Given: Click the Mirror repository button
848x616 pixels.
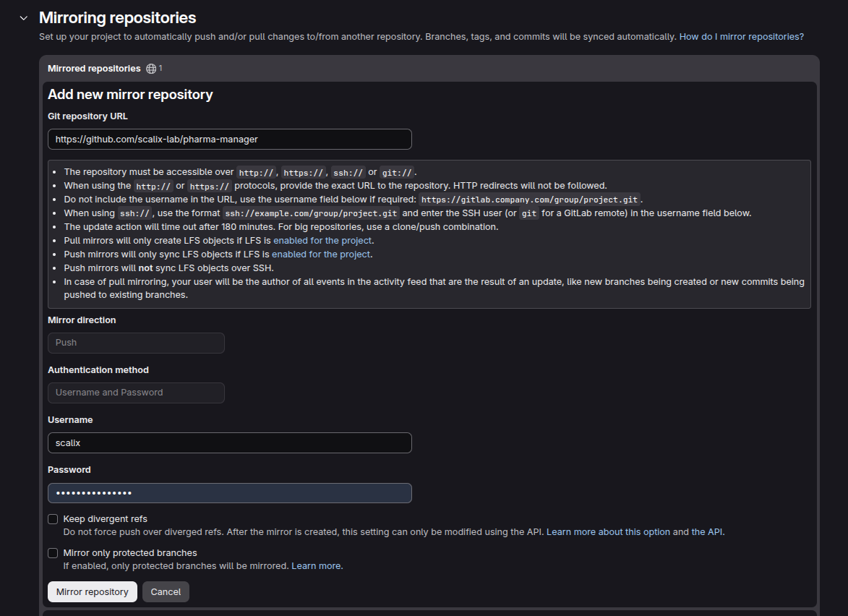Looking at the screenshot, I should click(93, 591).
